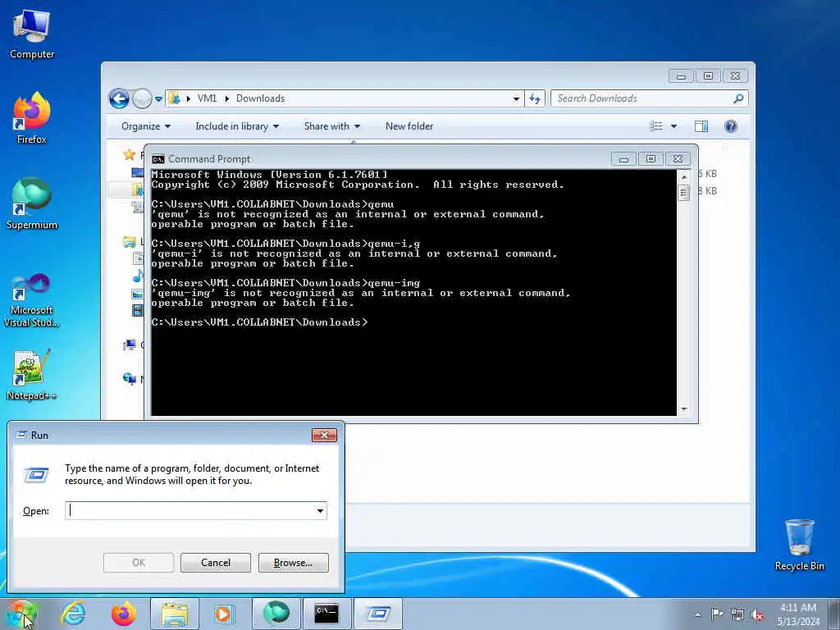The width and height of the screenshot is (840, 630).
Task: Click the search magnifier in Explorer
Action: point(738,98)
